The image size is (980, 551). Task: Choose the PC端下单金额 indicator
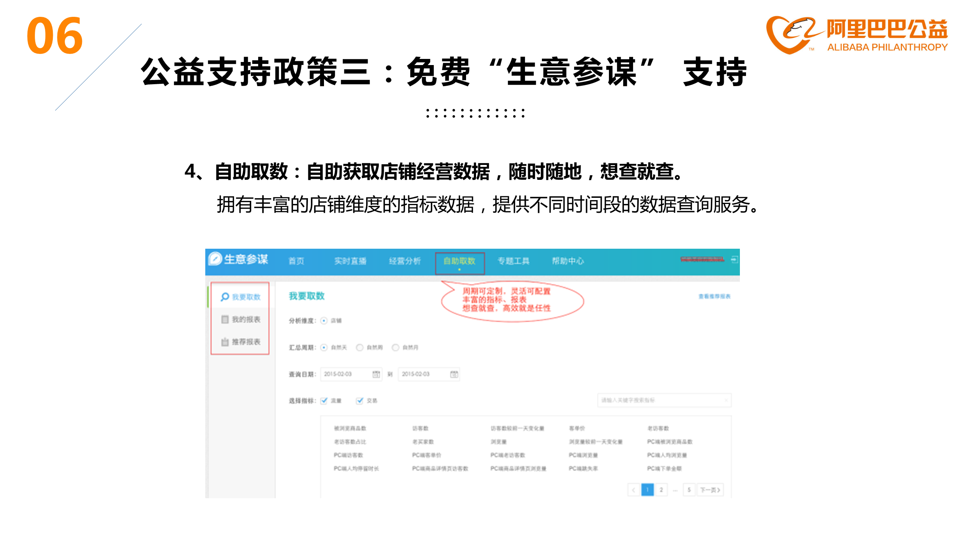coord(664,468)
